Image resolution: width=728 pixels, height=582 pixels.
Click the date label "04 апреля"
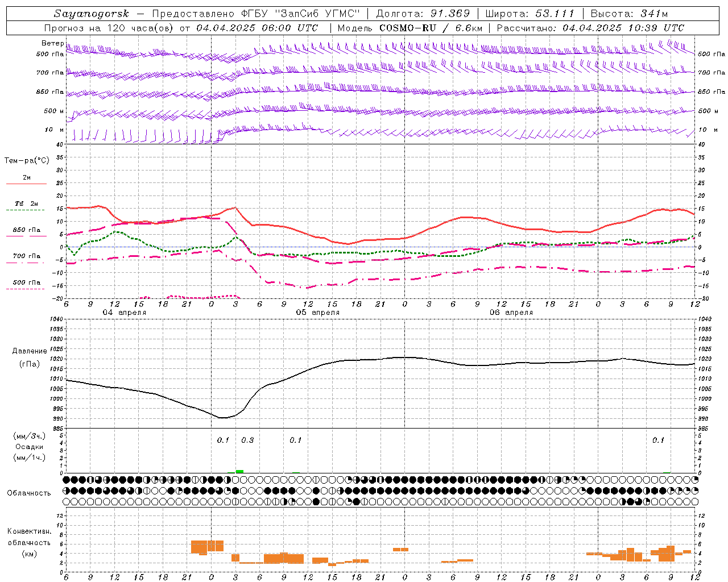pos(124,313)
